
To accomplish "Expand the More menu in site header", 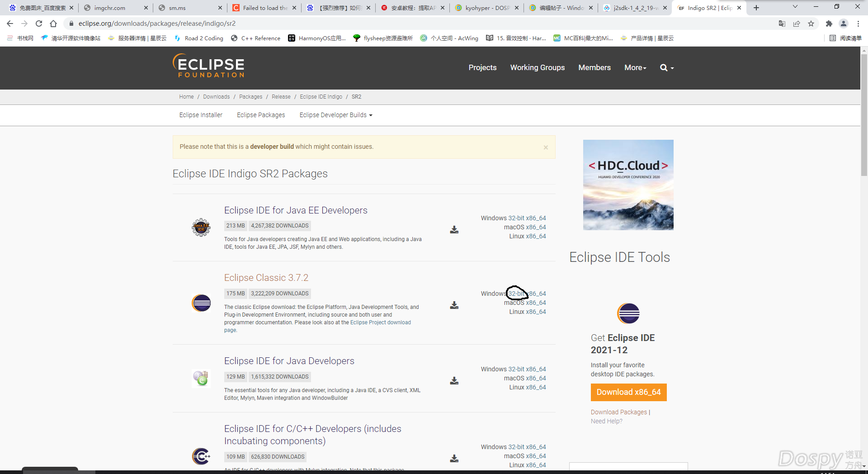I will tap(635, 68).
